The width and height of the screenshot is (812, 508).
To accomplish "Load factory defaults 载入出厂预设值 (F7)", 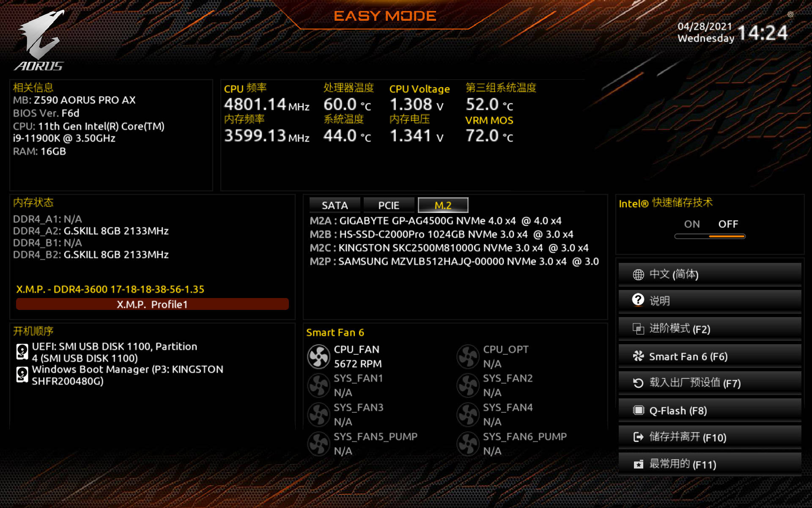I will 710,383.
